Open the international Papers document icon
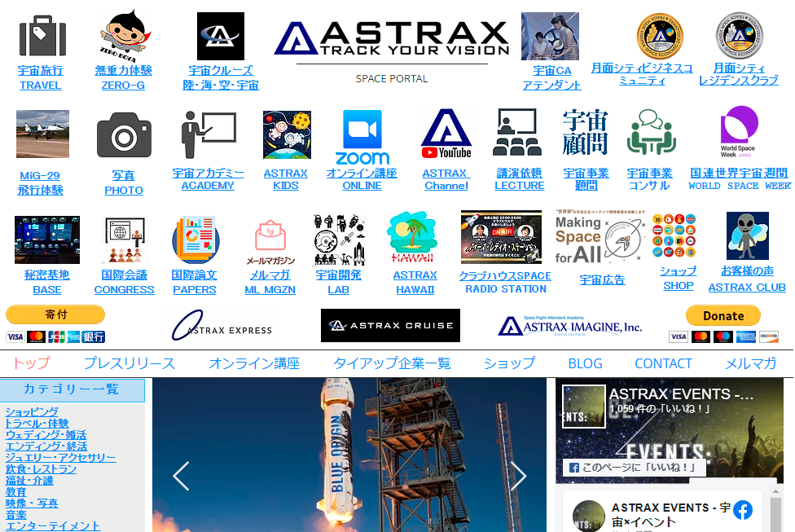795x532 pixels. pos(195,240)
